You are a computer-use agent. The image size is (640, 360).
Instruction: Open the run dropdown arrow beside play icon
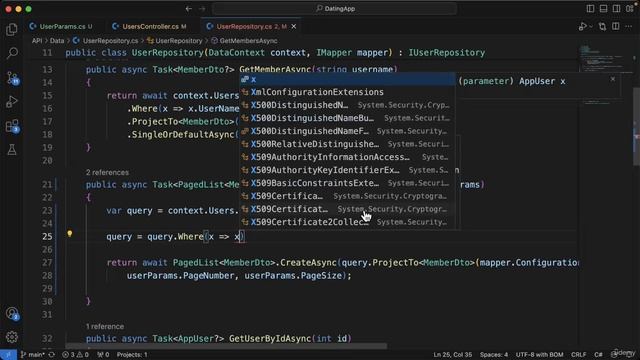(591, 27)
